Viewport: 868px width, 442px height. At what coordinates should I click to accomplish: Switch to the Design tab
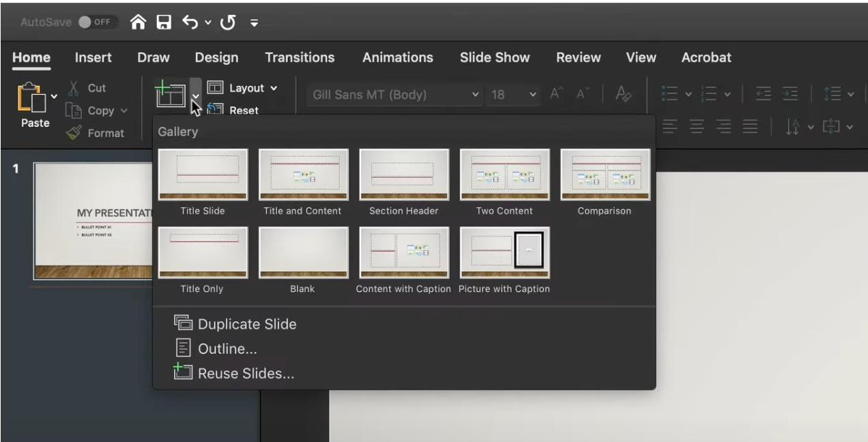point(216,58)
